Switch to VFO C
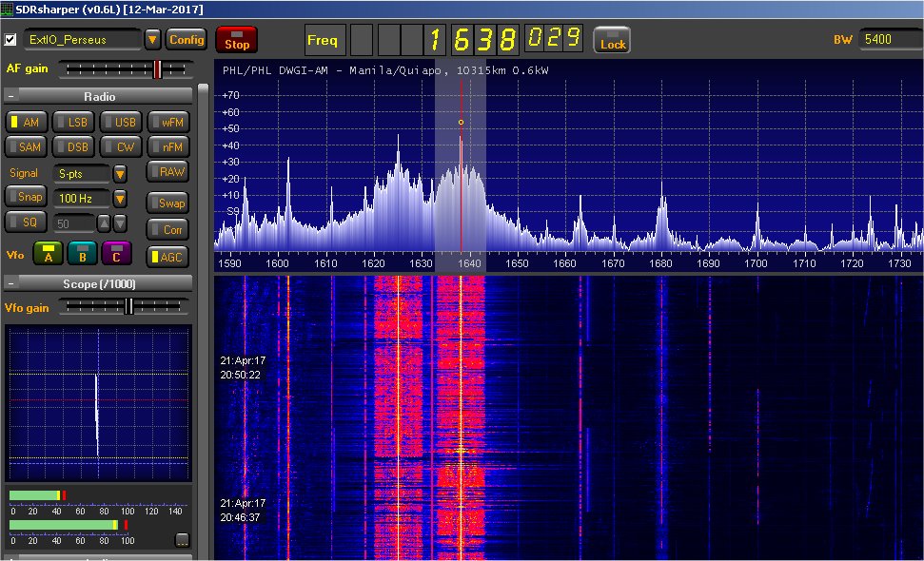Viewport: 924px width, 561px height. [116, 254]
